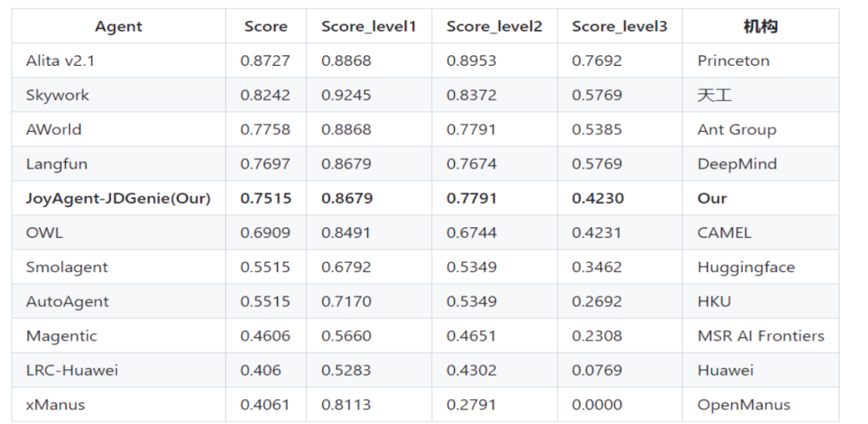The height and width of the screenshot is (424, 868).
Task: Click the 机构 column header
Action: (x=760, y=26)
